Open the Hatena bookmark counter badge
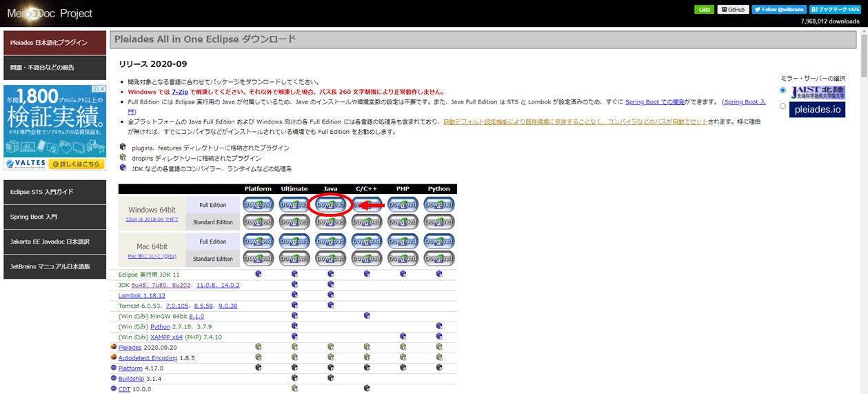This screenshot has width=868, height=394. tap(835, 10)
